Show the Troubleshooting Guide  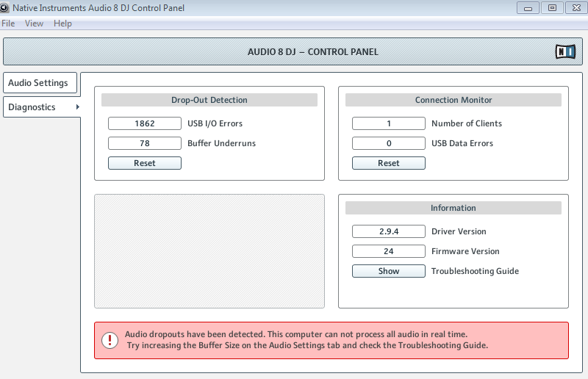(389, 271)
